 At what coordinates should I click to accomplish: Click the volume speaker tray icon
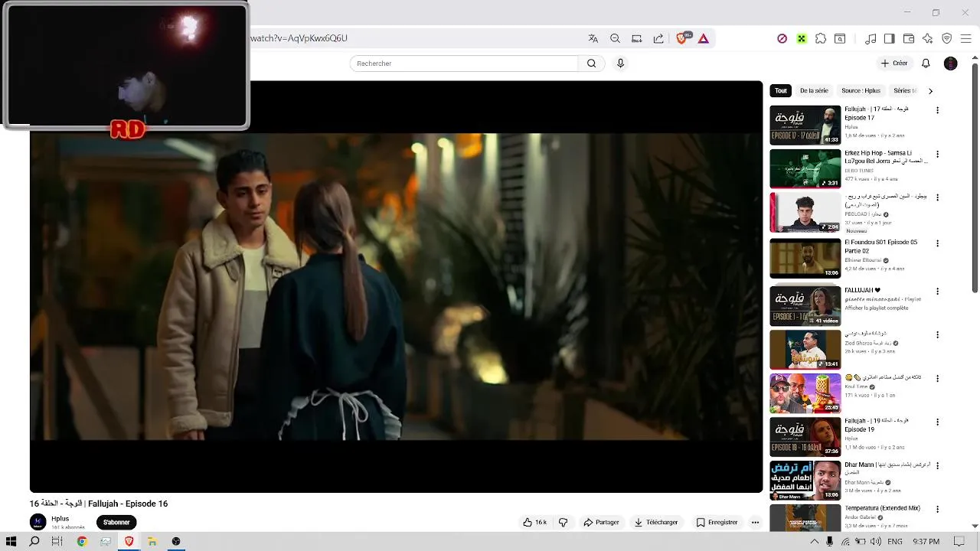point(875,542)
